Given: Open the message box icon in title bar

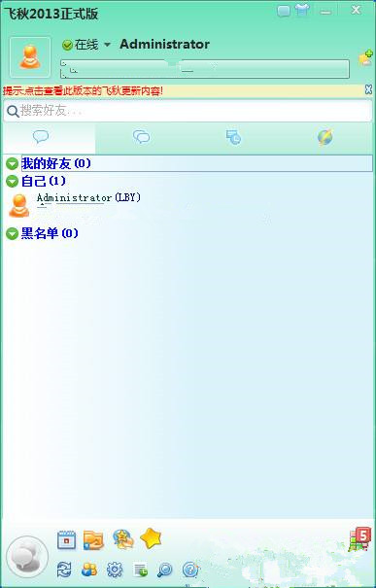Looking at the screenshot, I should [x=284, y=12].
